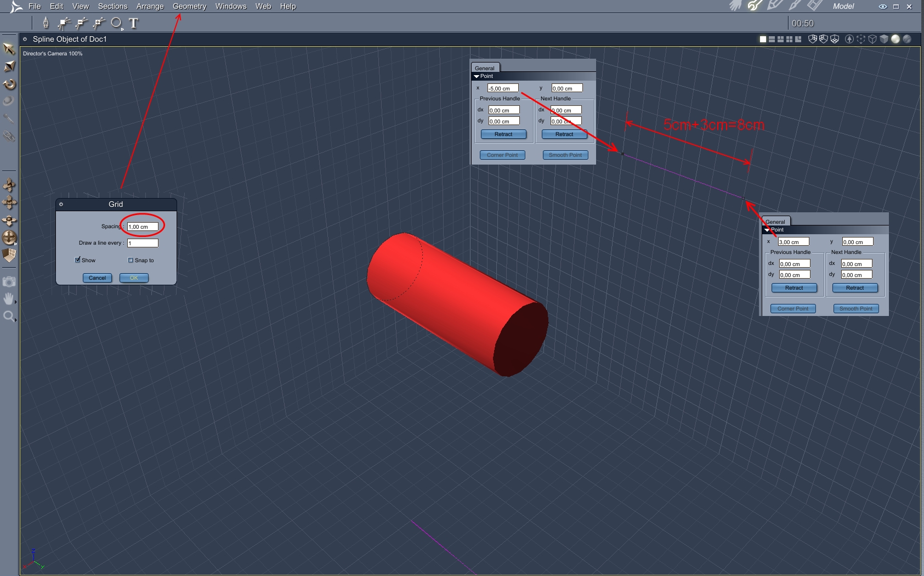Select the smooth shaded sphere display mode
The width and height of the screenshot is (924, 576).
click(x=895, y=39)
